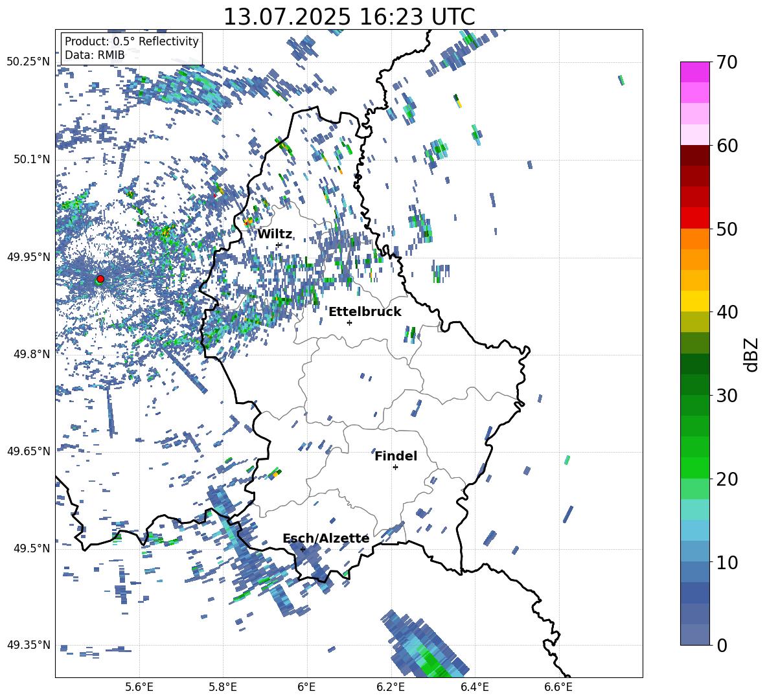This screenshot has width=767, height=700.
Task: Click the red radar site marker
Action: [x=100, y=278]
